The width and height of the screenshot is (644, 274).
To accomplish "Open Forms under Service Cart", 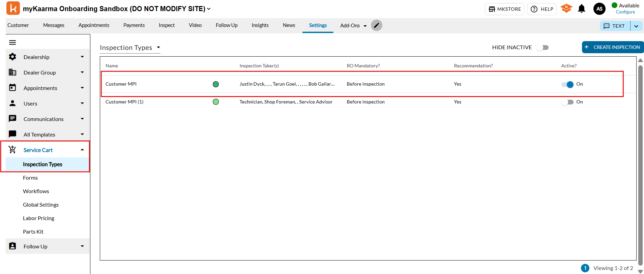I will tap(30, 178).
